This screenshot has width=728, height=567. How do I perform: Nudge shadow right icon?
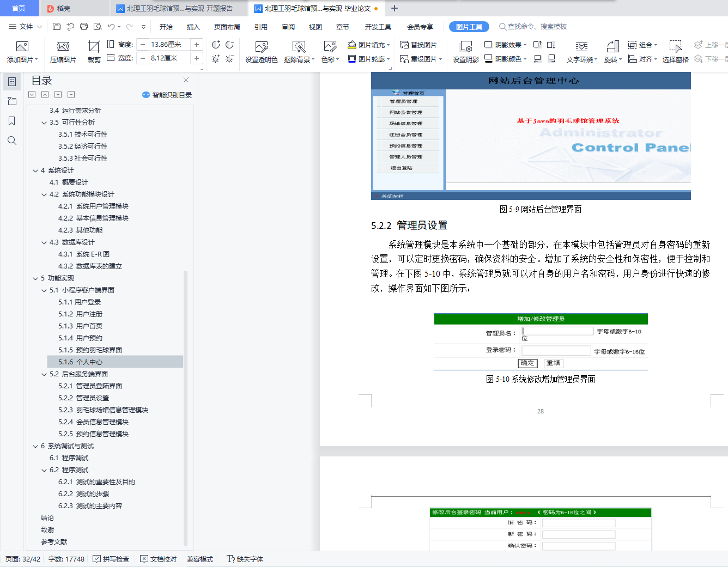(x=551, y=58)
